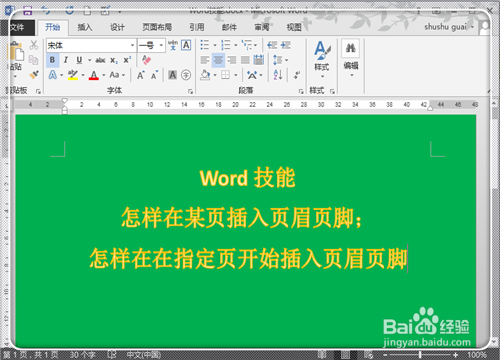500x360 pixels.
Task: Clear all formatting with eraser icon
Action: tap(146, 60)
